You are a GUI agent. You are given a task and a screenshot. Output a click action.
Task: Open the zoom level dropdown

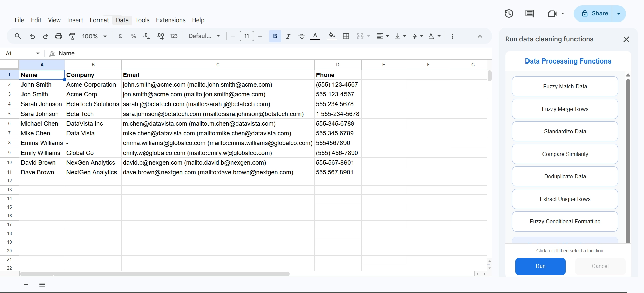[94, 36]
